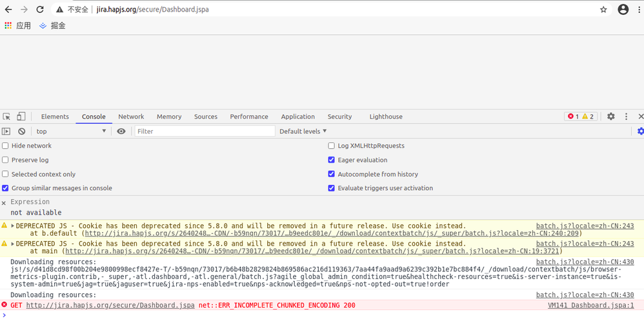Open the Security tab
This screenshot has width=644, height=319.
coord(339,117)
